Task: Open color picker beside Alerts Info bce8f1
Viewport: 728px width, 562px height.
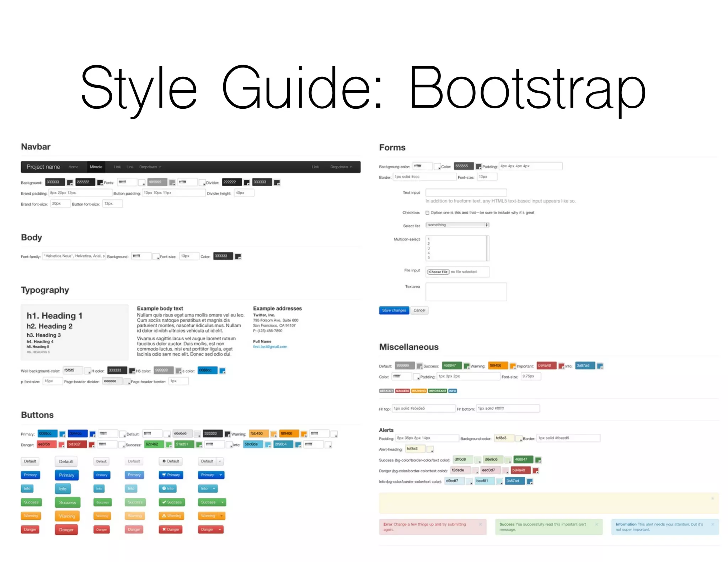Action: click(500, 481)
